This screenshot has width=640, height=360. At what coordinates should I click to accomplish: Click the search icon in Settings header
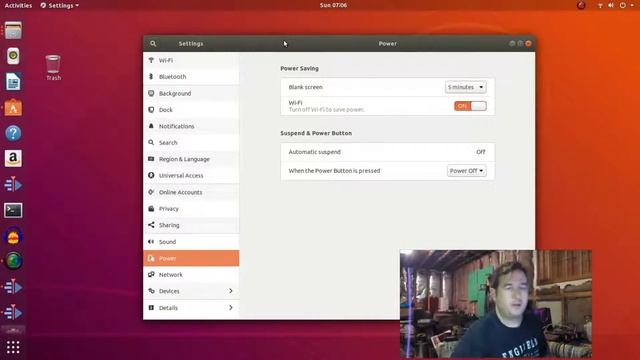pyautogui.click(x=153, y=44)
